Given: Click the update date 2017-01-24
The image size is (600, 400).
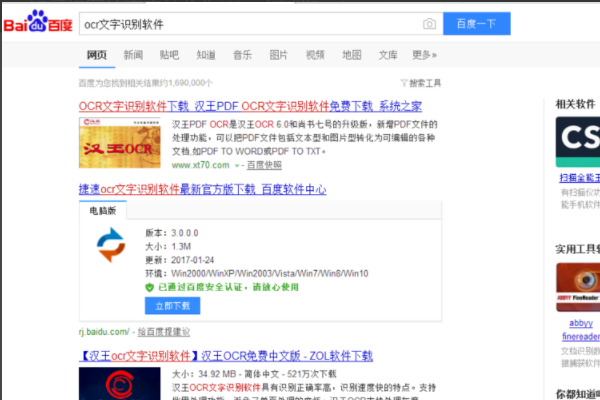Looking at the screenshot, I should (x=192, y=260).
